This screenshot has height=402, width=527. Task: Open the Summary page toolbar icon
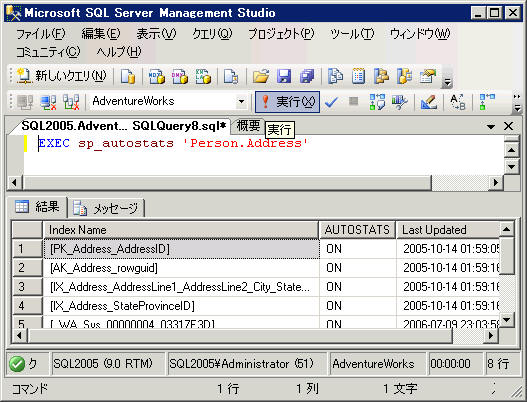pyautogui.click(x=358, y=76)
